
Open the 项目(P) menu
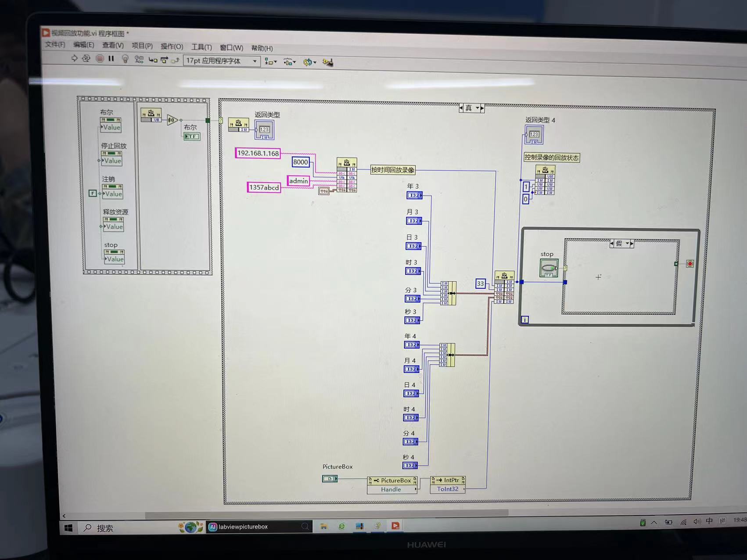[142, 46]
